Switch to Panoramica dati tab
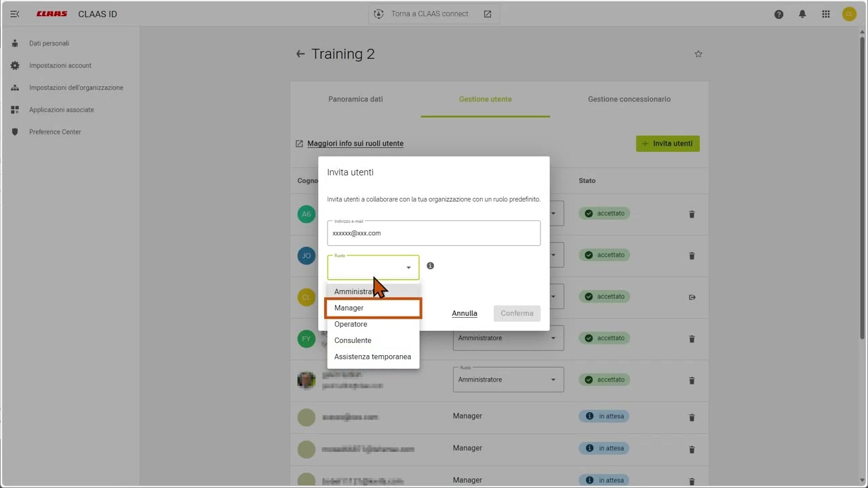 [355, 99]
